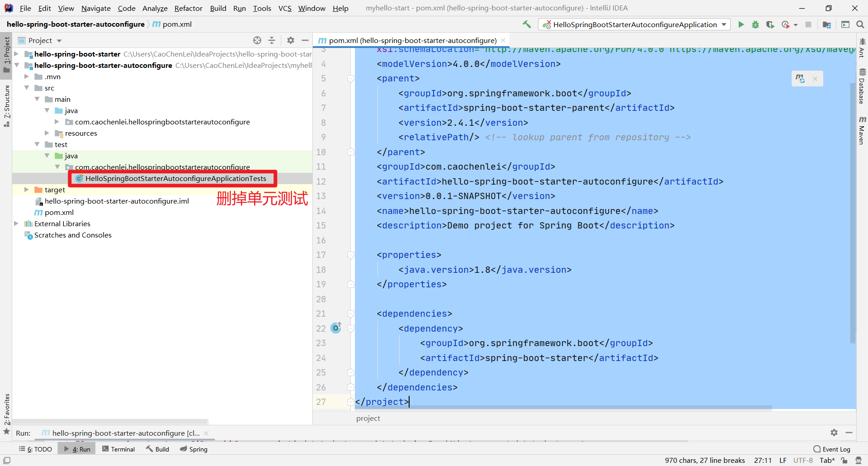The width and height of the screenshot is (868, 466).
Task: Open Project Structure icon in toolbar
Action: coord(827,24)
